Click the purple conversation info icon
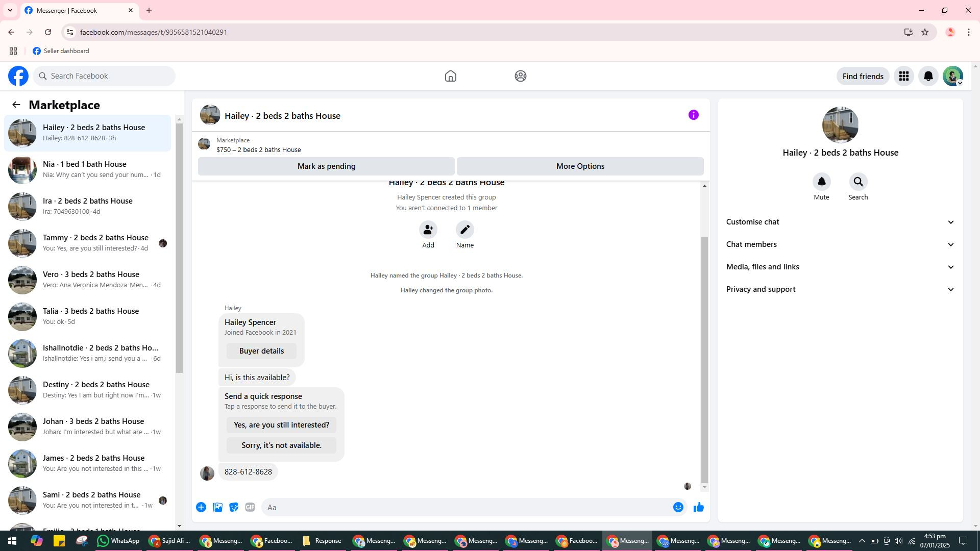This screenshot has height=551, width=980. pyautogui.click(x=693, y=115)
